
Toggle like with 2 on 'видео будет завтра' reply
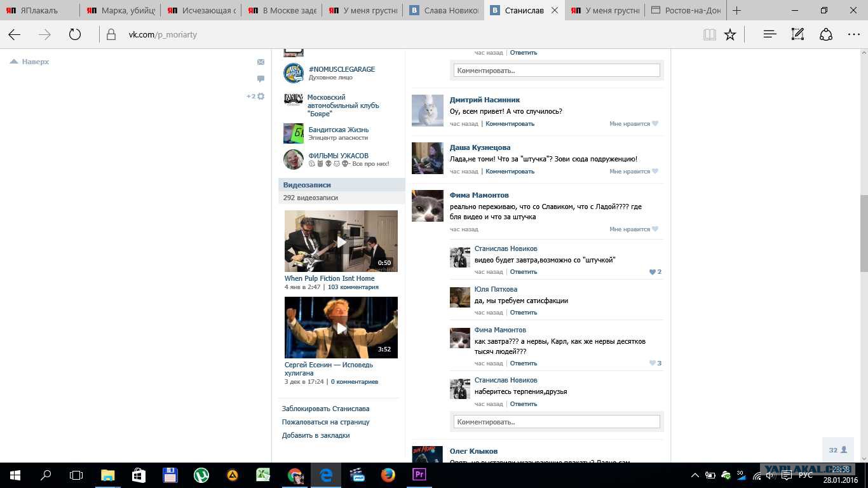pyautogui.click(x=655, y=272)
